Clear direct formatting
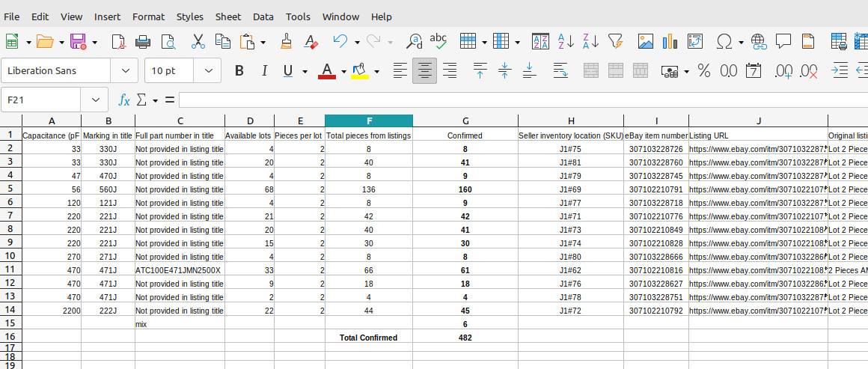Screen dimensions: 868x369 pyautogui.click(x=312, y=42)
